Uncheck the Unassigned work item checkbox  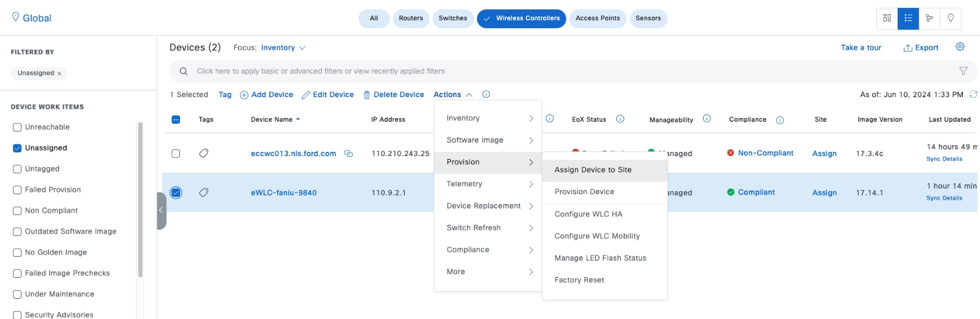click(17, 148)
